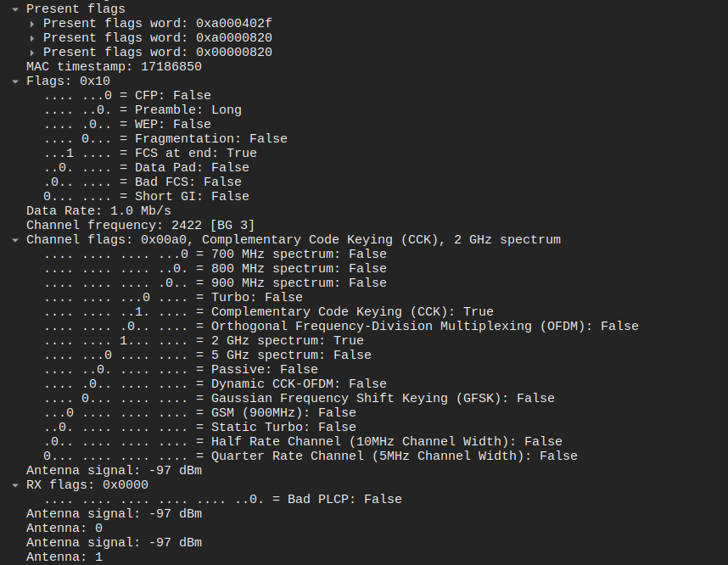Collapse the Flags: 0x10 section
Screen dimensions: 728x565
pyautogui.click(x=15, y=81)
